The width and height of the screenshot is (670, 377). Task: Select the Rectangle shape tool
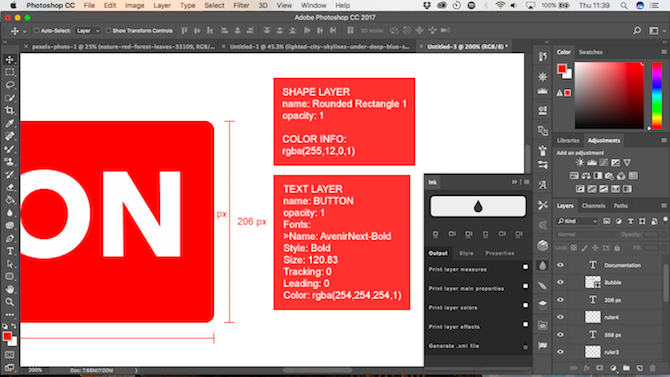(9, 277)
